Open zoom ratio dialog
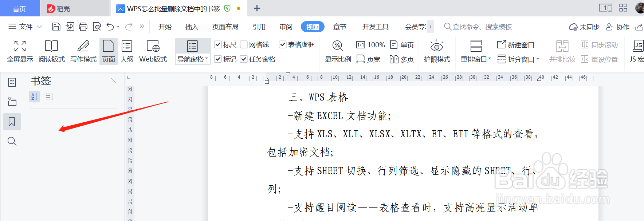This screenshot has width=644, height=221. click(338, 51)
